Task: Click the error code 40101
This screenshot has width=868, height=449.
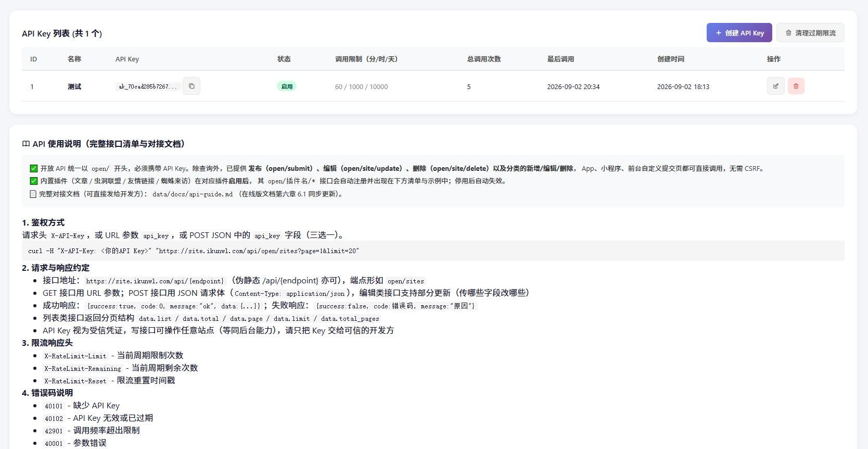Action: pos(54,406)
